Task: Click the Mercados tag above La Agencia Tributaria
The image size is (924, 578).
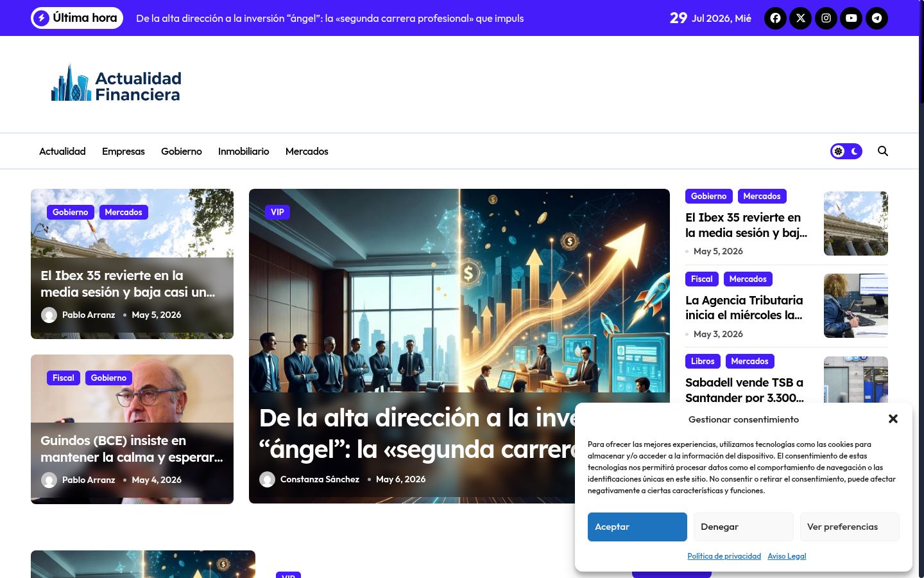Action: point(748,279)
